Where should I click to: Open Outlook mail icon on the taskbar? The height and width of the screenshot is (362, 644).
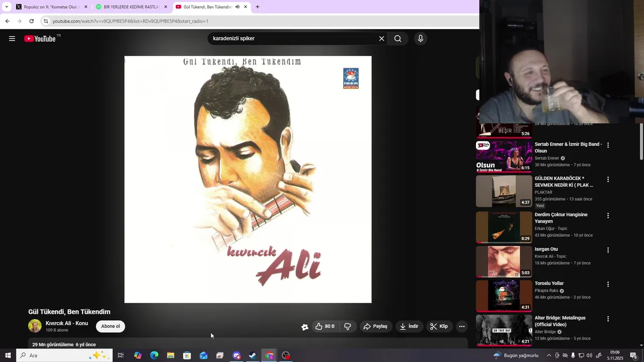[x=203, y=355]
